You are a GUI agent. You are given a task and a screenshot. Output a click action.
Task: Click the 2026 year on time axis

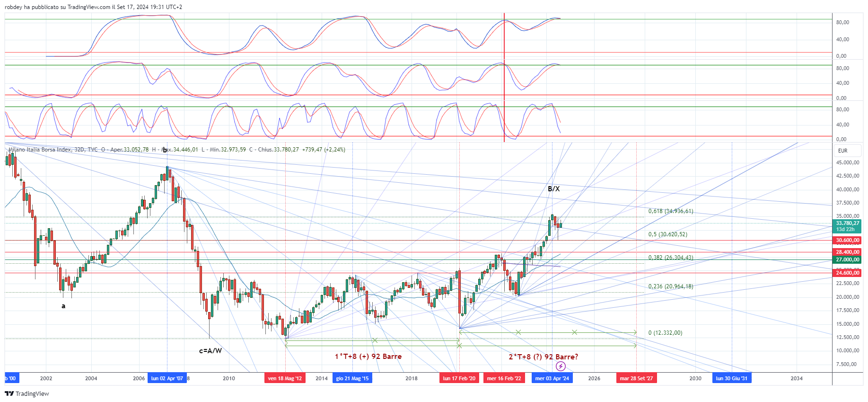coord(594,378)
